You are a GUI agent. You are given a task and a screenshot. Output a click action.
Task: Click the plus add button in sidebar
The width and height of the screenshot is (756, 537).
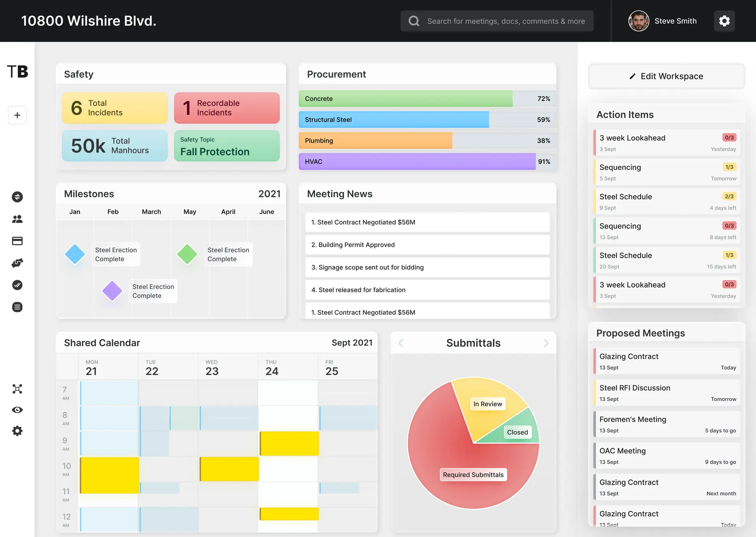17,115
